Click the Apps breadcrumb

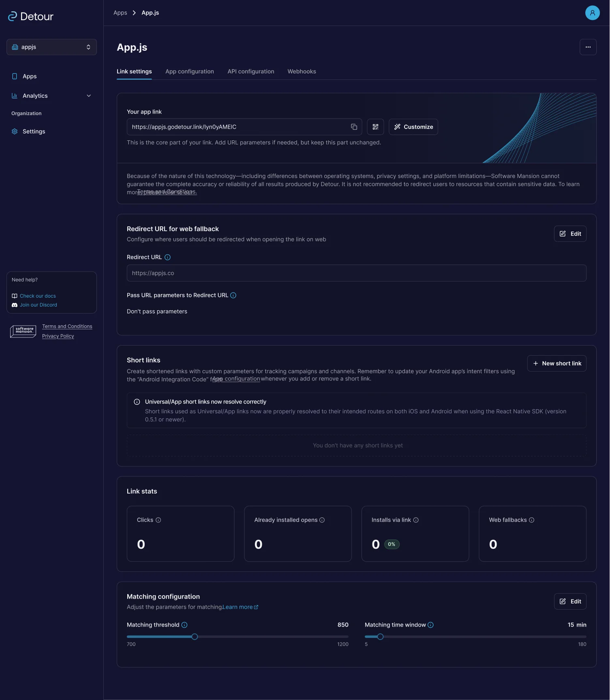[x=120, y=13]
